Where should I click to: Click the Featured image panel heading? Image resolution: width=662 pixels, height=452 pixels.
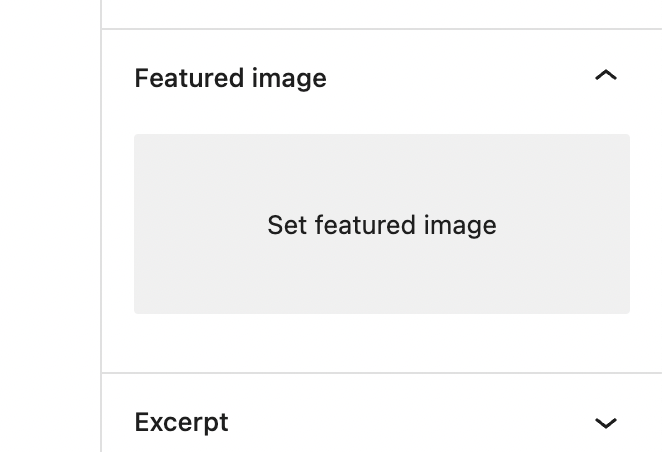point(230,78)
